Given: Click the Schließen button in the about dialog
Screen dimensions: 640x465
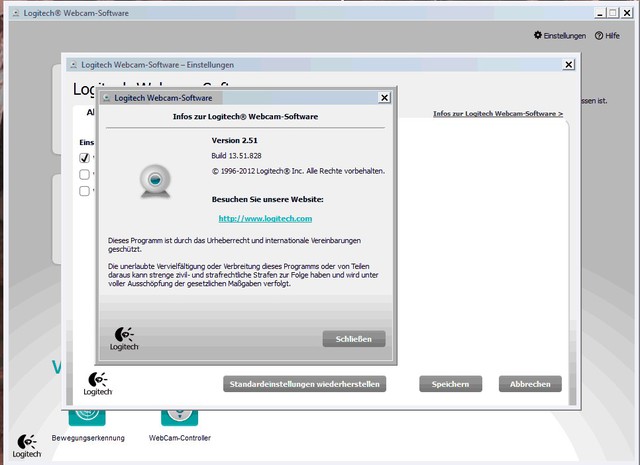Looking at the screenshot, I should pos(353,339).
